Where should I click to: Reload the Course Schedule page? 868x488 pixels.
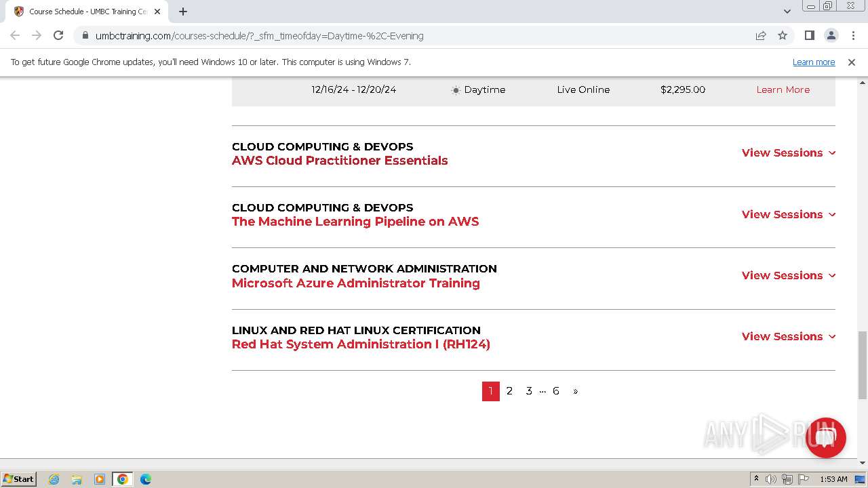58,35
